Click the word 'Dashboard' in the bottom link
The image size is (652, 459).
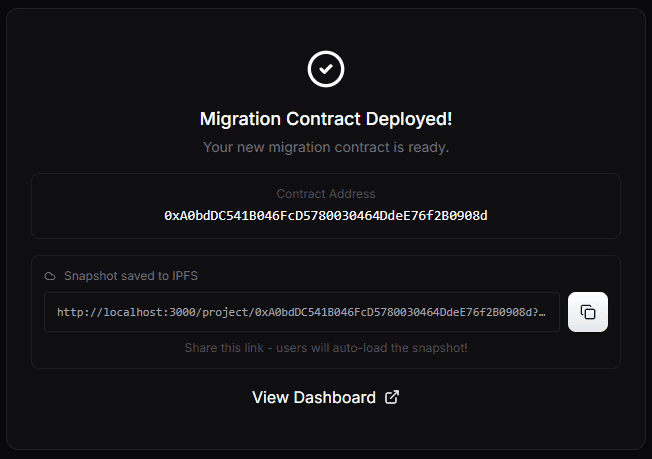pos(334,397)
